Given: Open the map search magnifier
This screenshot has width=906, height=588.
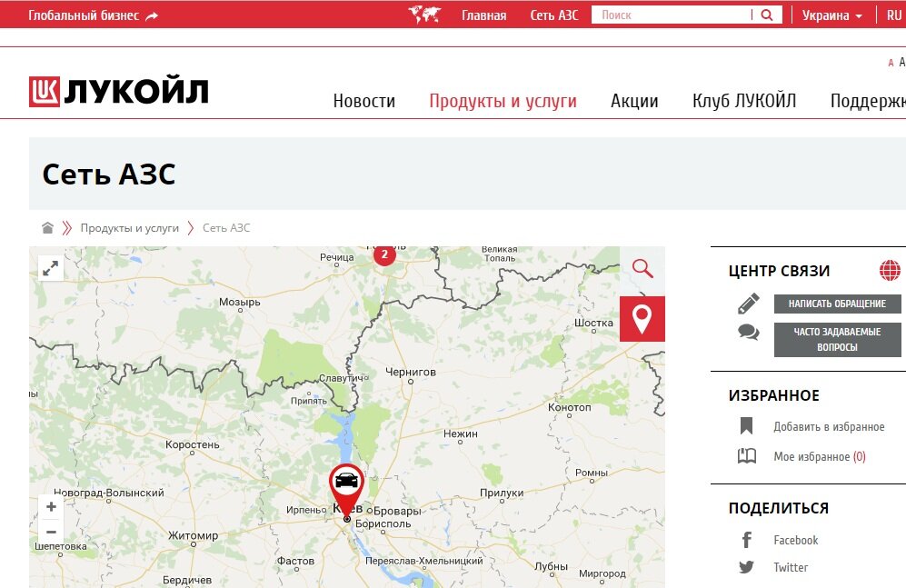Looking at the screenshot, I should point(643,269).
